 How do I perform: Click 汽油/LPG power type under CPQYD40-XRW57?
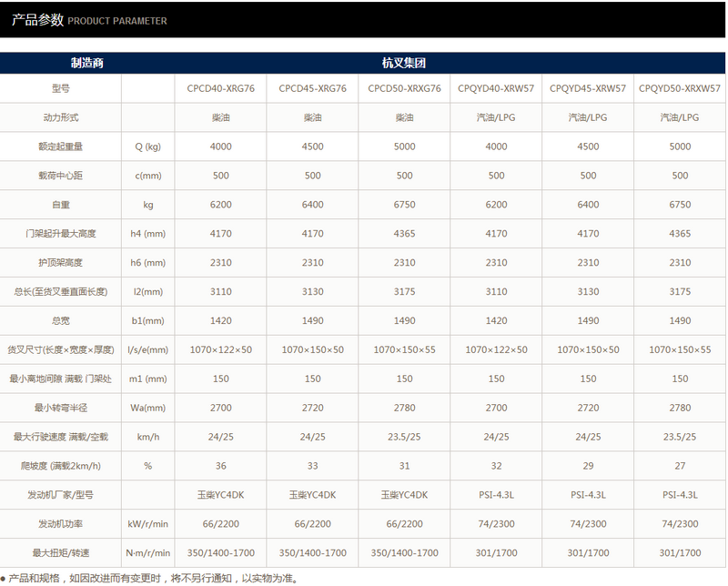click(x=496, y=117)
